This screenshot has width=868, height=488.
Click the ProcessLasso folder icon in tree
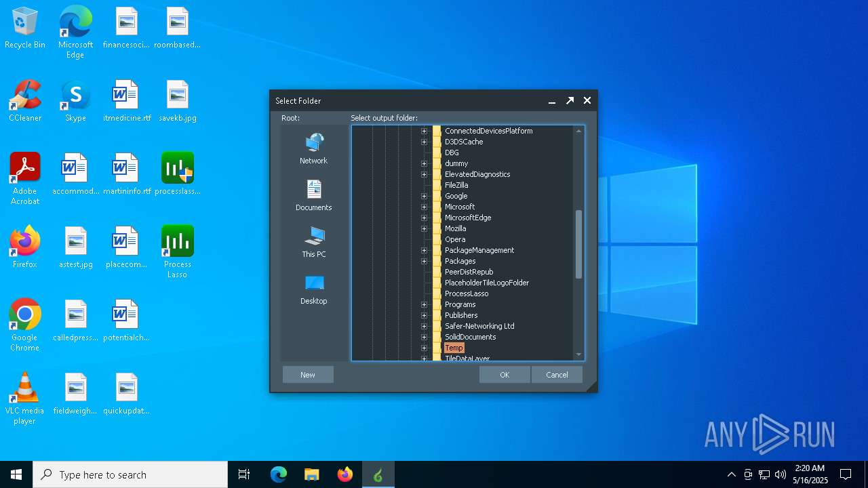[437, 293]
